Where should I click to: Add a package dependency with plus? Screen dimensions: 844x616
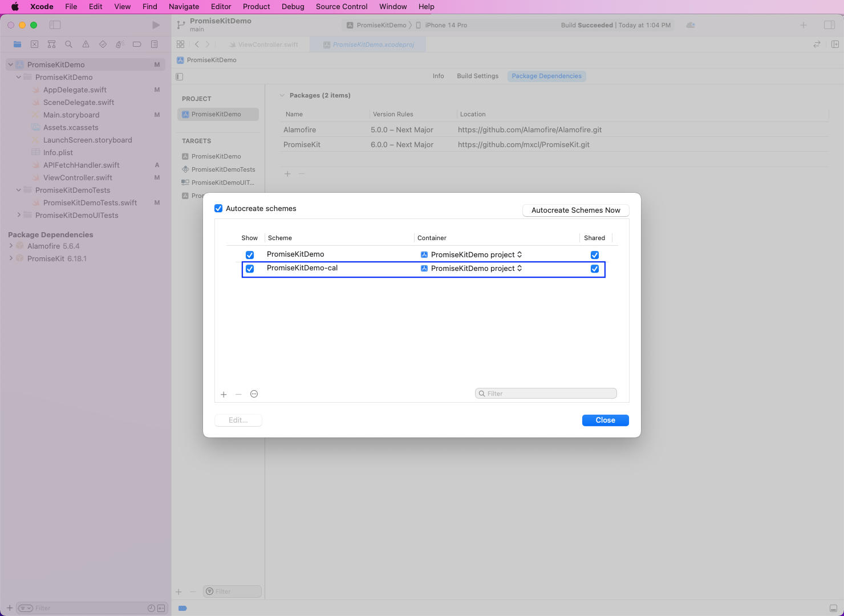tap(287, 174)
